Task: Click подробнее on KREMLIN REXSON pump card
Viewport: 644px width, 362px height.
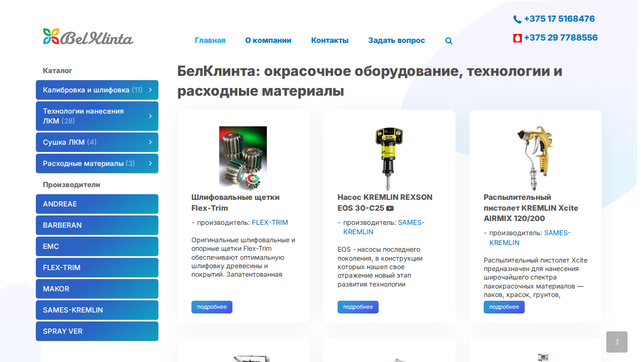Action: point(358,307)
